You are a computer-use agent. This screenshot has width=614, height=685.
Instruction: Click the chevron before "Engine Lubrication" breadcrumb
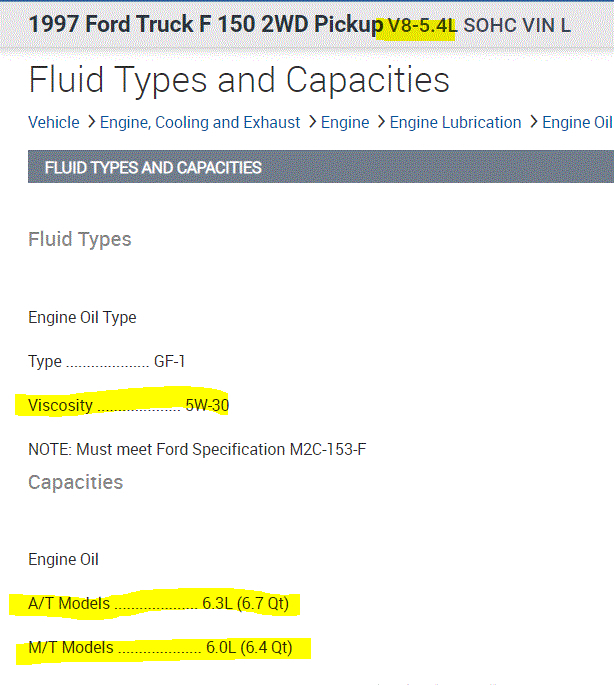pos(380,123)
